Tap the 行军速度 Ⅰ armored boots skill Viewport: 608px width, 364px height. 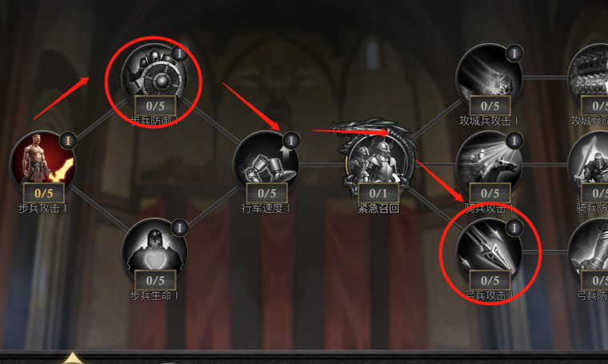[266, 164]
